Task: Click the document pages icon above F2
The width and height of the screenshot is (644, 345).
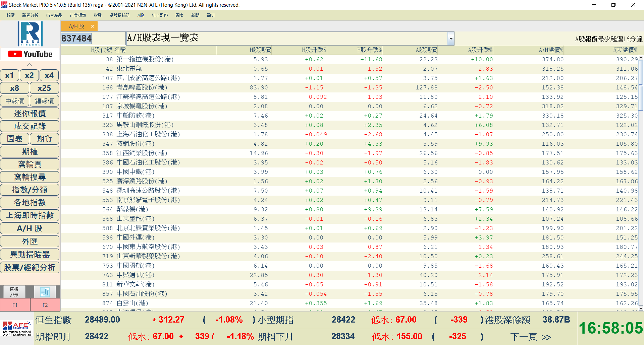Action: click(x=45, y=292)
